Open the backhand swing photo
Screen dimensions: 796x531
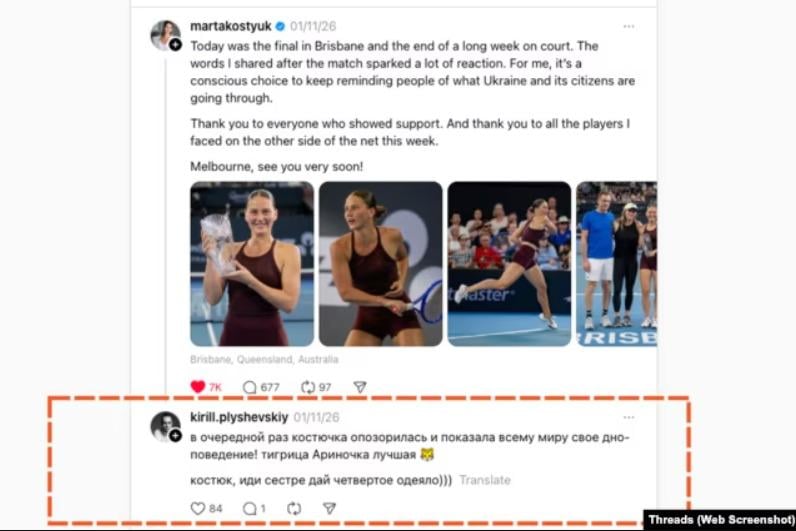point(381,264)
